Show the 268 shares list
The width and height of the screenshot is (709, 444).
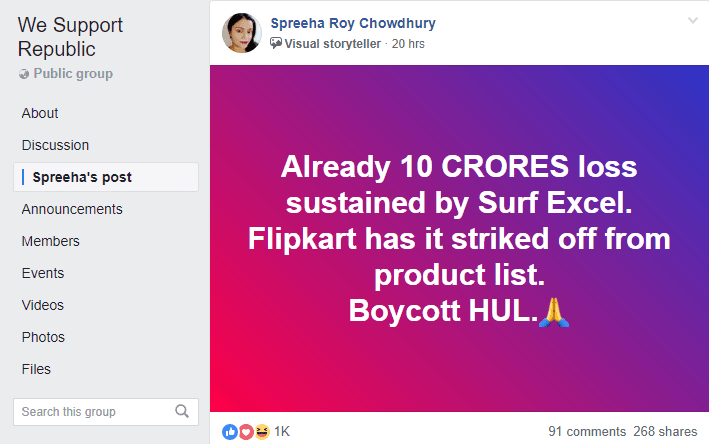click(665, 431)
